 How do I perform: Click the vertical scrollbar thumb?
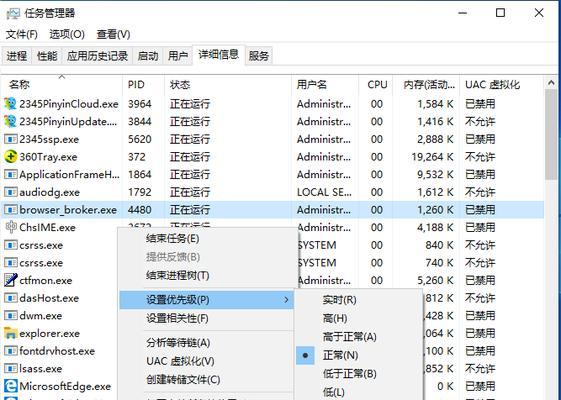tap(551, 135)
